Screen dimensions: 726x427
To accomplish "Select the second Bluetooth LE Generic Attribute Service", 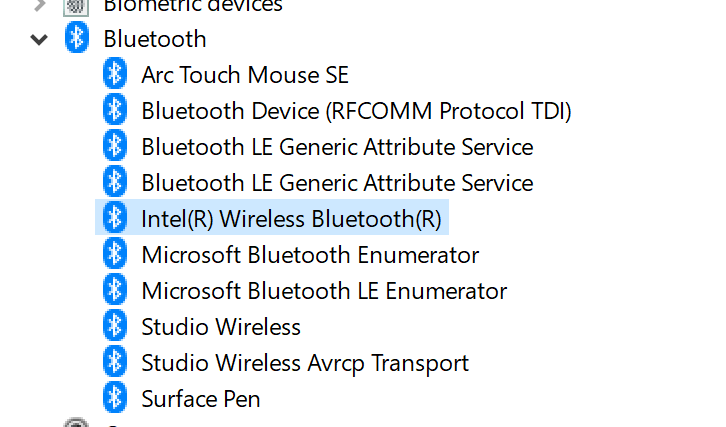I will pos(337,183).
